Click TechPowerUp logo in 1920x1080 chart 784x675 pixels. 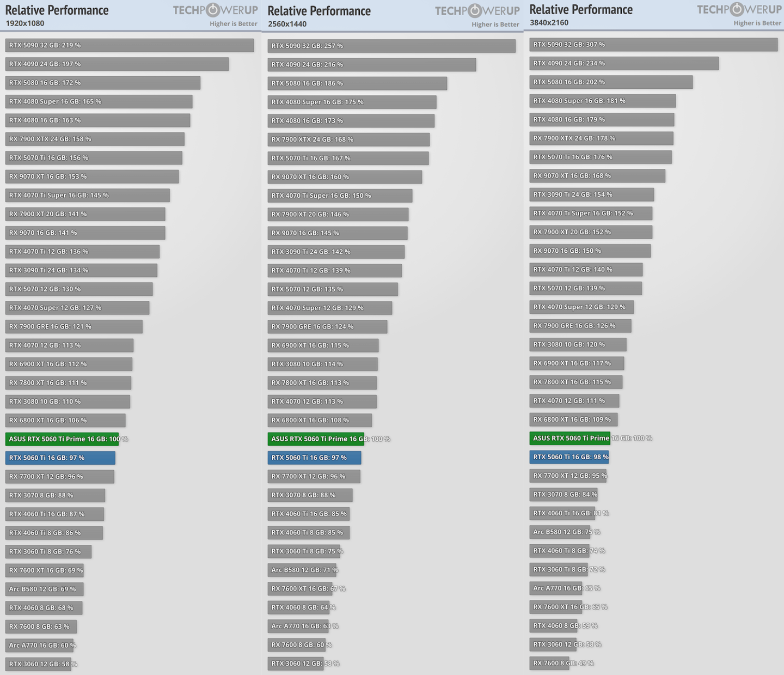pyautogui.click(x=215, y=10)
